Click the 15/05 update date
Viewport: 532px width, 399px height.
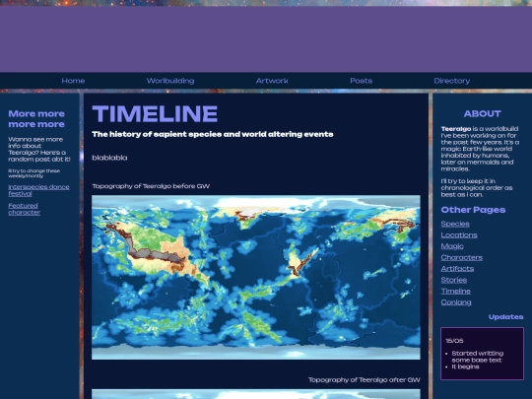(x=454, y=341)
